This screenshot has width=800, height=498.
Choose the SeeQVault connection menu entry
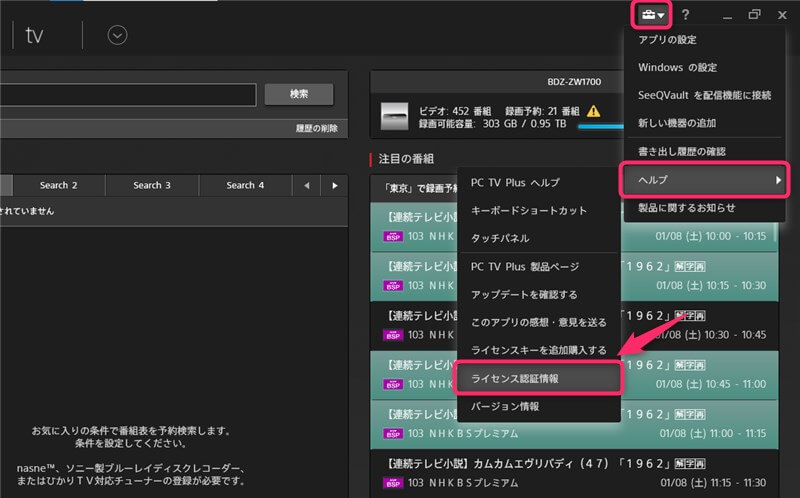pos(704,95)
